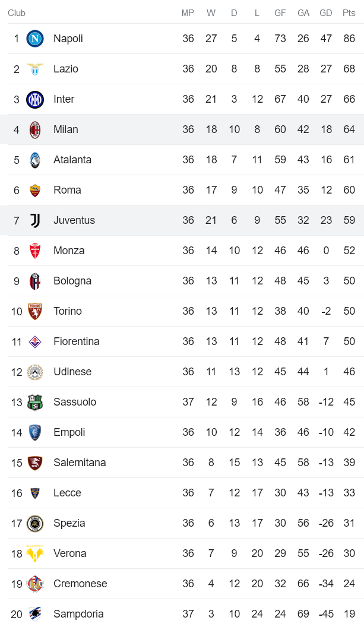Image resolution: width=364 pixels, height=630 pixels.
Task: Click the Napoli club crest icon
Action: pyautogui.click(x=35, y=39)
